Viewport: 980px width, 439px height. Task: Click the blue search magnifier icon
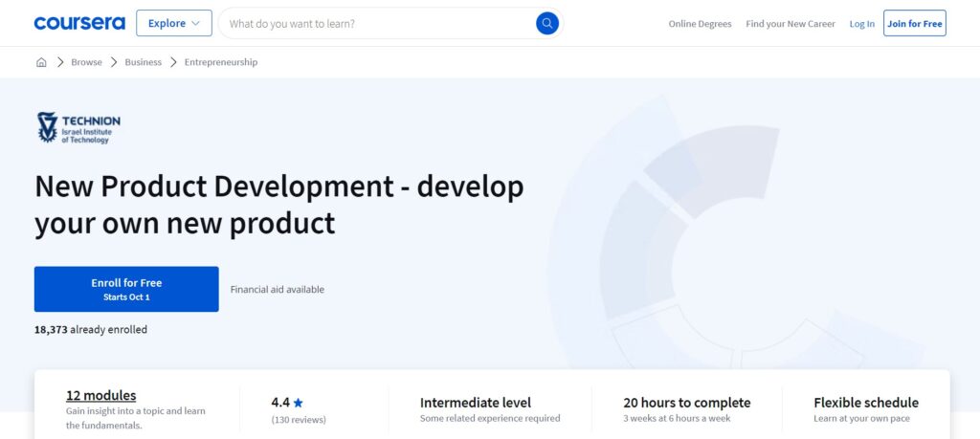click(x=546, y=23)
